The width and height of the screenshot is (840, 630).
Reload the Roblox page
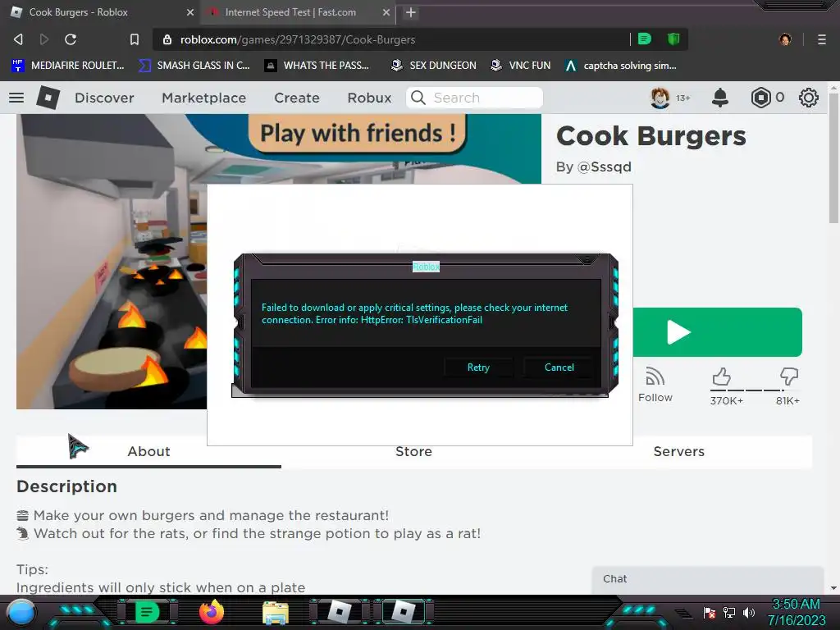point(71,39)
